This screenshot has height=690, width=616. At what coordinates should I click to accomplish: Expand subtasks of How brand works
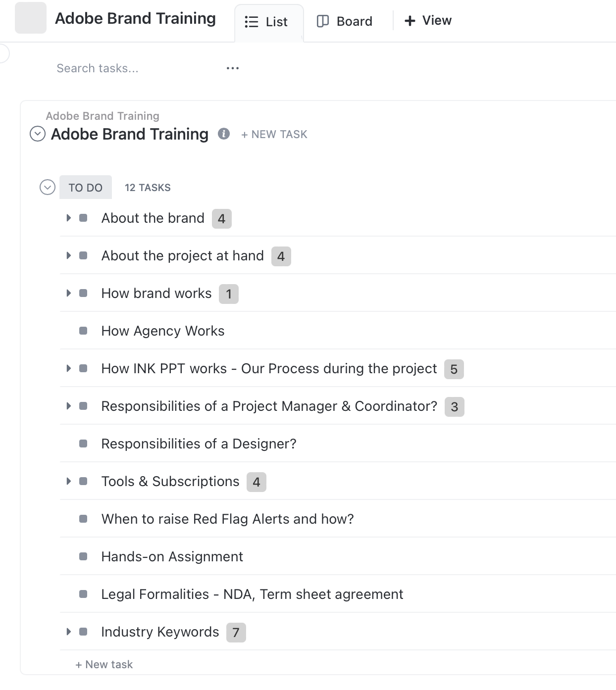[69, 293]
